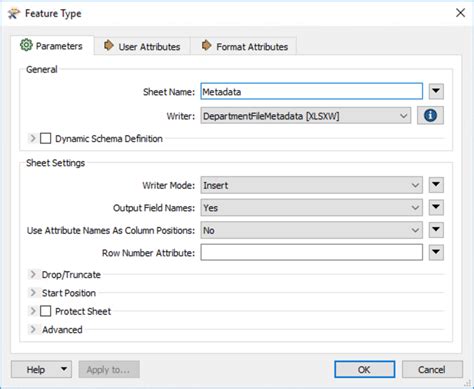This screenshot has height=389, width=474.
Task: Click the Cancel button
Action: tap(432, 369)
